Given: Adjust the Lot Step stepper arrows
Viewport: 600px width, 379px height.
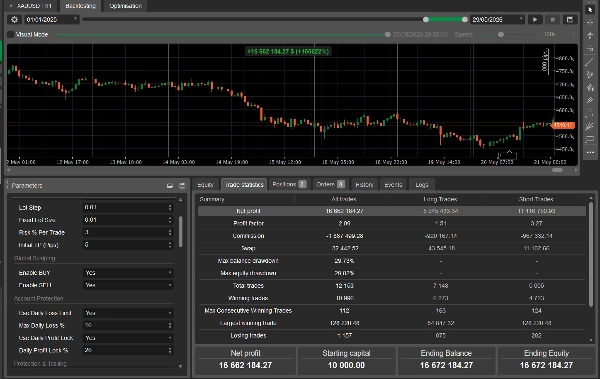Looking at the screenshot, I should point(170,207).
